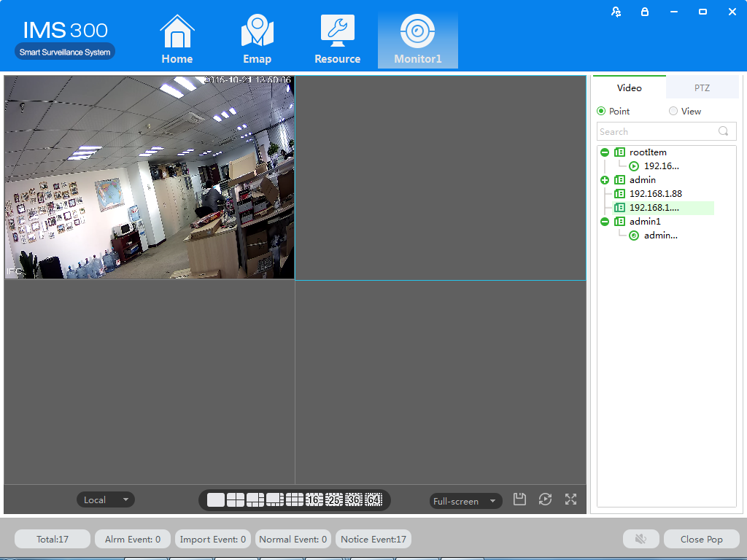
Task: Expand the admin tree node
Action: (x=605, y=180)
